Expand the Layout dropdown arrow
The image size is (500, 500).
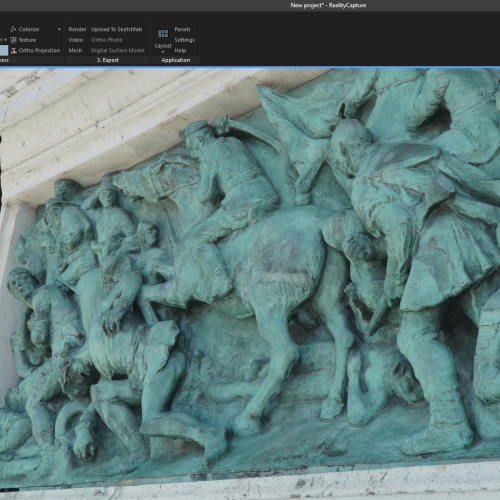pyautogui.click(x=163, y=52)
